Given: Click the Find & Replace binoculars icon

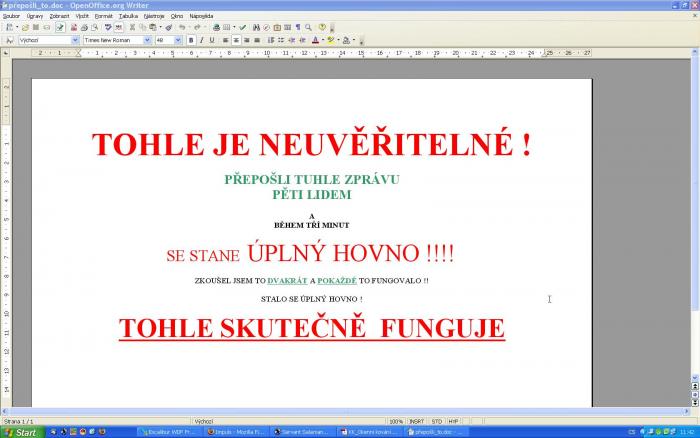Looking at the screenshot, I should (256, 27).
